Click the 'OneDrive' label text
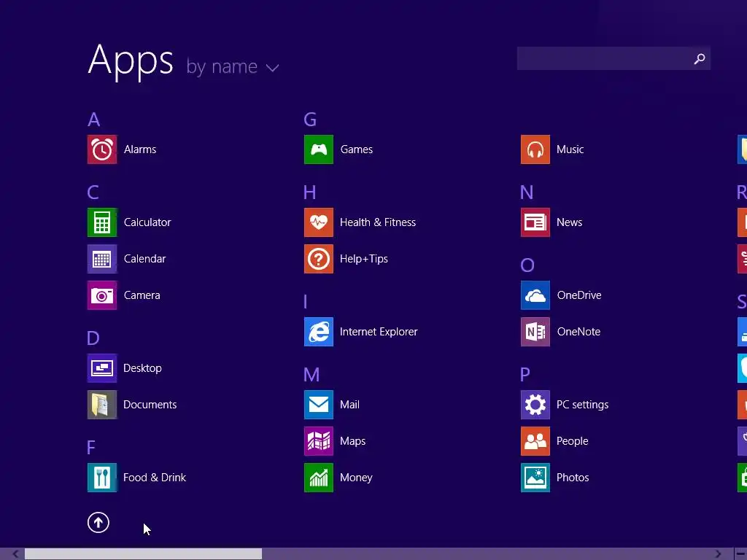Screen dimensions: 747x560 579,295
